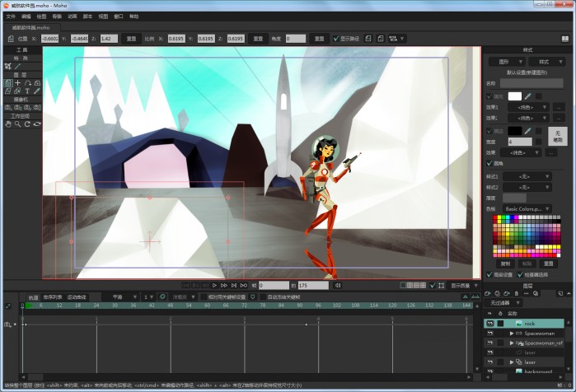Select the Crop tool
The width and height of the screenshot is (576, 392).
pyautogui.click(x=8, y=67)
